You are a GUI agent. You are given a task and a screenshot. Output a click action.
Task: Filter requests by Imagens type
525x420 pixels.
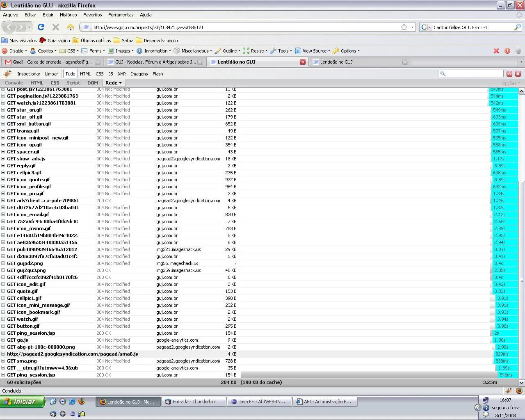139,74
